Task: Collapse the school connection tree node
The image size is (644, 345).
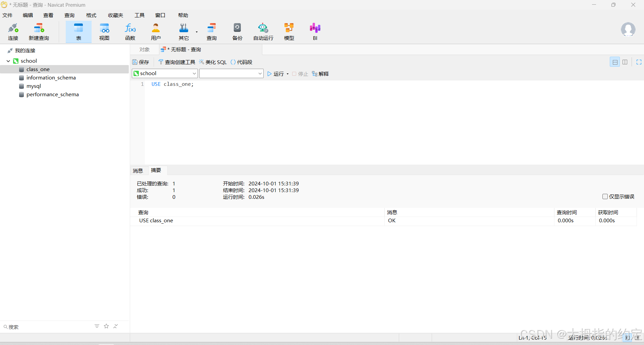Action: tap(8, 61)
